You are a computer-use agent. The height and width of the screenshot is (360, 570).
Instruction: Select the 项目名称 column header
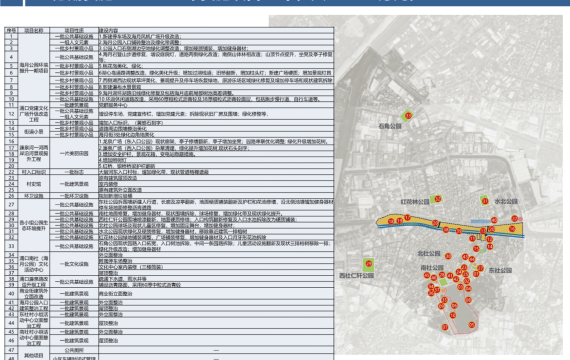[x=34, y=31]
